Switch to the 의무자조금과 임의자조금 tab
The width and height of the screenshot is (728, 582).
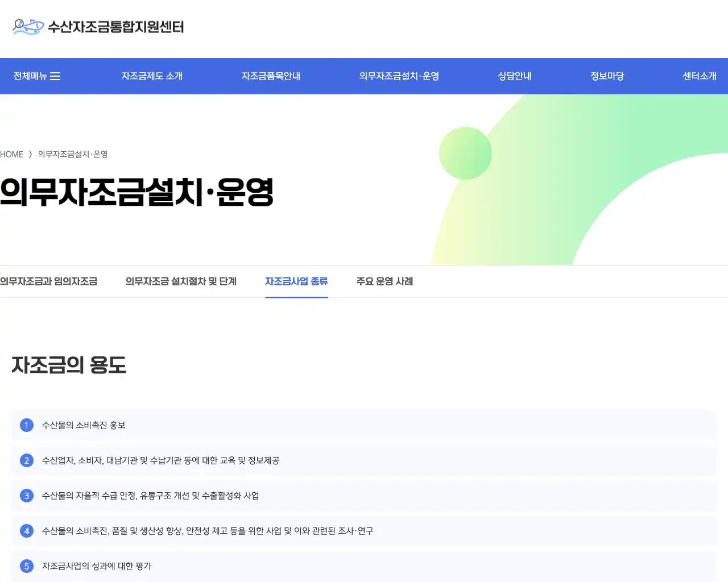[49, 281]
